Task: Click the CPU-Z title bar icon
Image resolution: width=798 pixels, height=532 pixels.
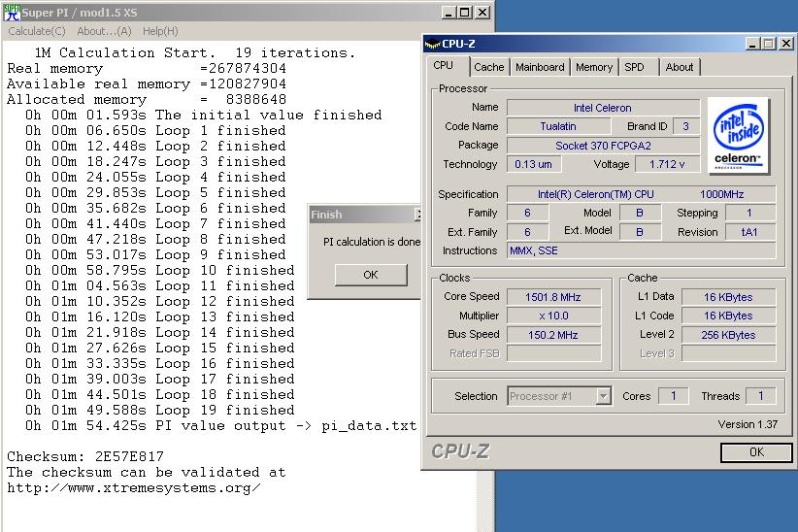Action: click(x=432, y=45)
